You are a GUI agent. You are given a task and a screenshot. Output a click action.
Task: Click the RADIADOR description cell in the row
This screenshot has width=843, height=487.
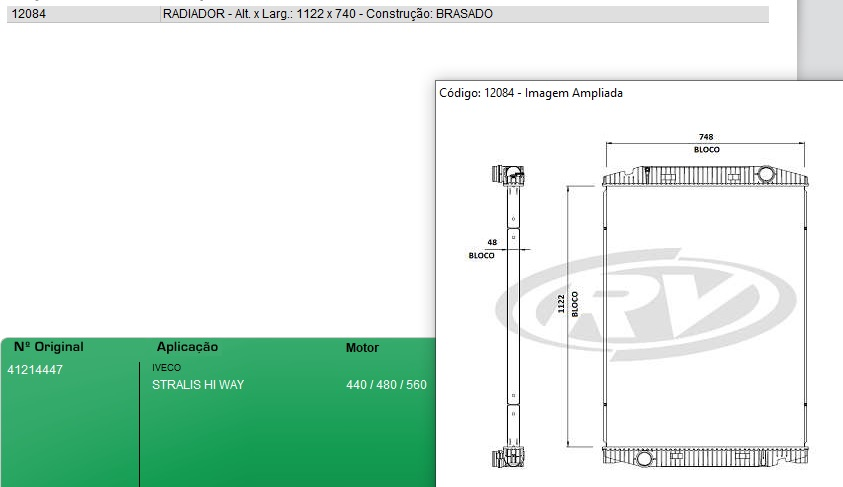click(x=327, y=14)
